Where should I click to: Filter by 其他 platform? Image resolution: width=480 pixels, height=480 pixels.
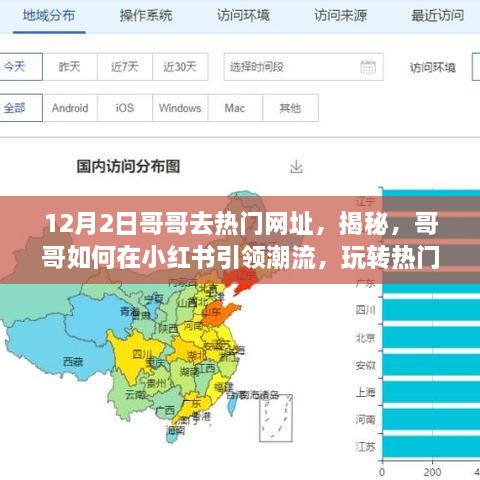290,108
